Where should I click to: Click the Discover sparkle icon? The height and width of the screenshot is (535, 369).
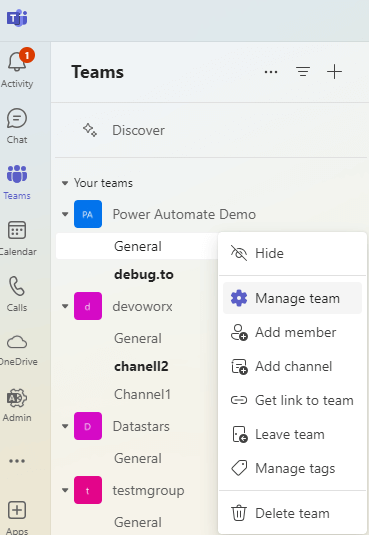tap(90, 130)
